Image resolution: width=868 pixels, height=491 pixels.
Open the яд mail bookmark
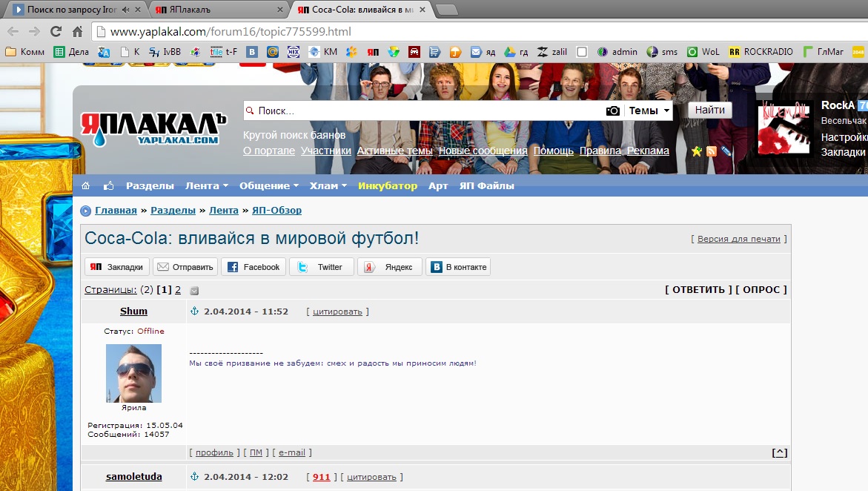[x=483, y=51]
